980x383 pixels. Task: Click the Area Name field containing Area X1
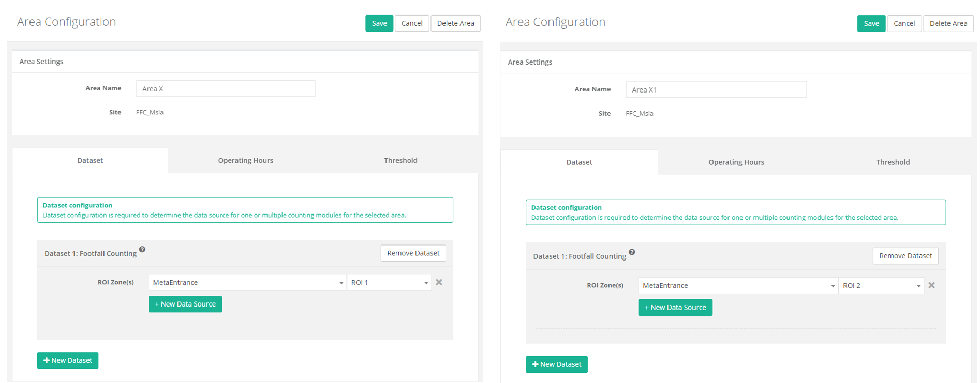[716, 89]
